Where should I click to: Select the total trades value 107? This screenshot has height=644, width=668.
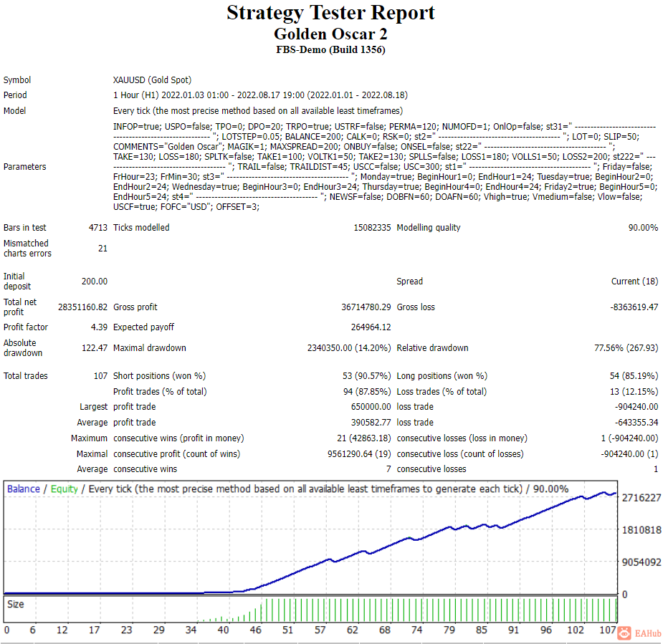[x=100, y=376]
